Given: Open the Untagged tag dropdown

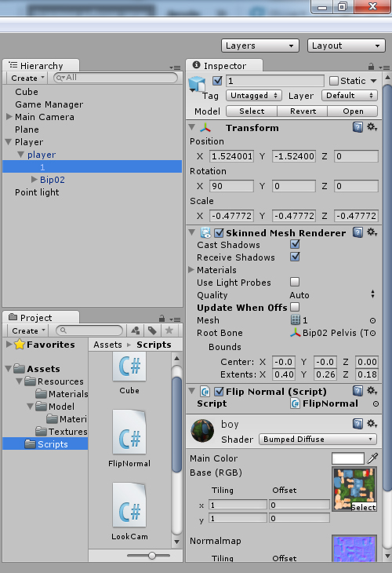Looking at the screenshot, I should tap(253, 96).
